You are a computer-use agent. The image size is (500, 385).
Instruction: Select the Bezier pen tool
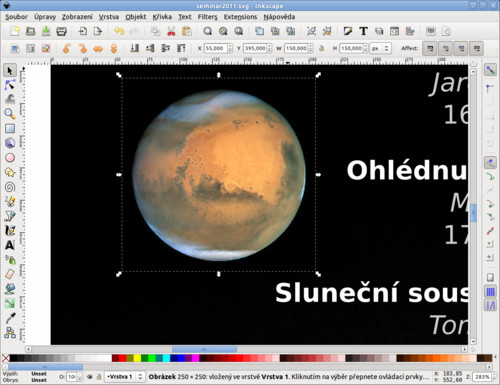[10, 216]
